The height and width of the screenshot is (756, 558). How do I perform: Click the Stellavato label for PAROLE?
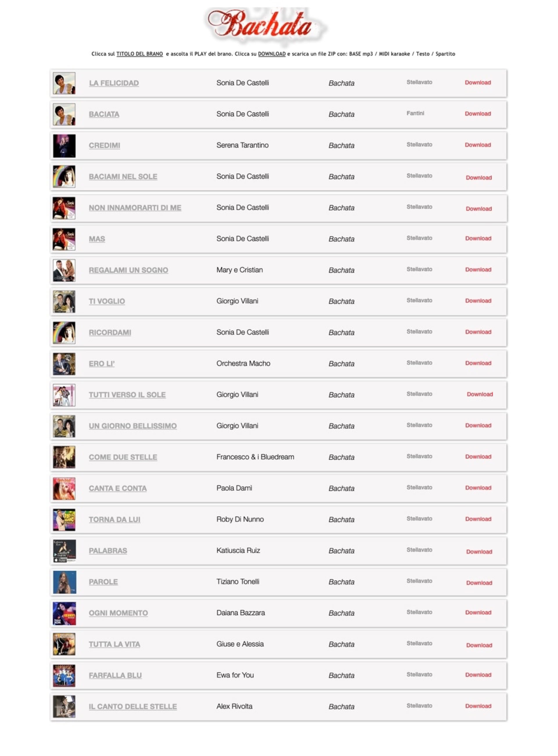(419, 581)
